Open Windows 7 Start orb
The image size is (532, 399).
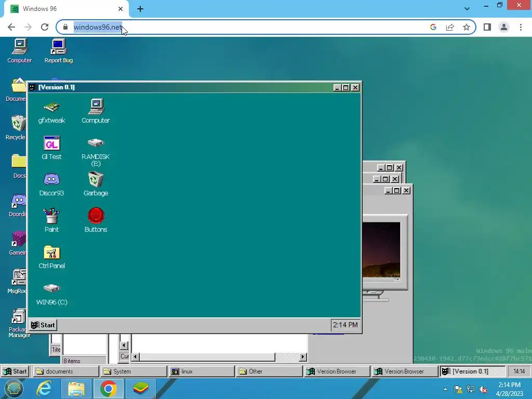14,389
